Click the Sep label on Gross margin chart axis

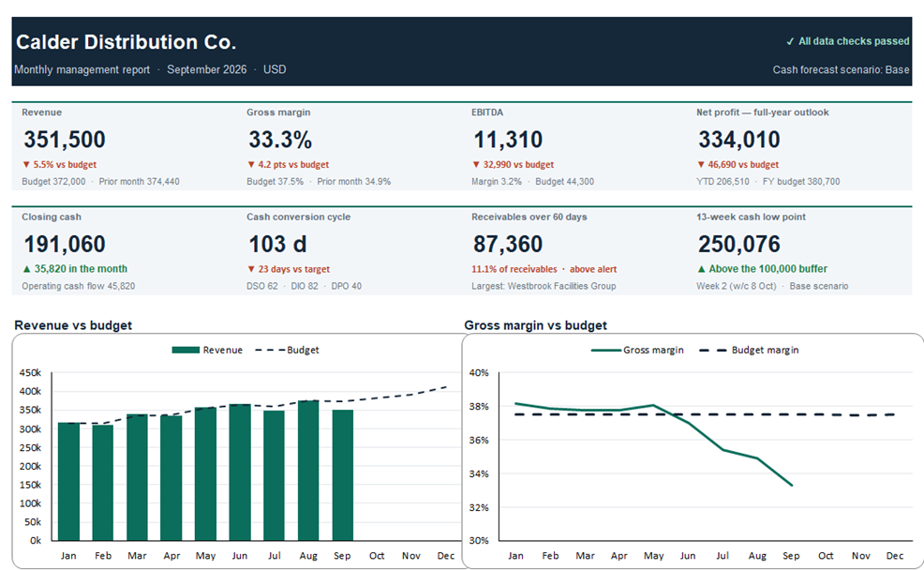(791, 556)
